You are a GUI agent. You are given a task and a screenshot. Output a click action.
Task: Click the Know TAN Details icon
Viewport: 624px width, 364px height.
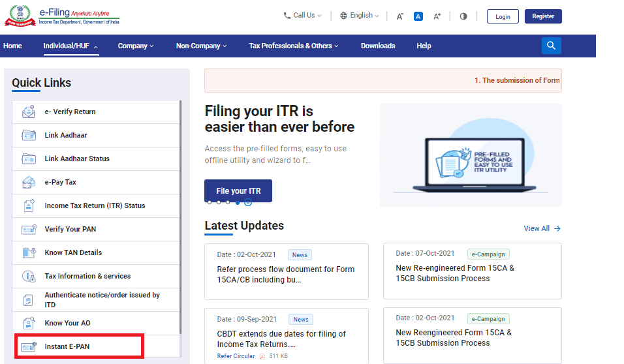click(x=29, y=253)
